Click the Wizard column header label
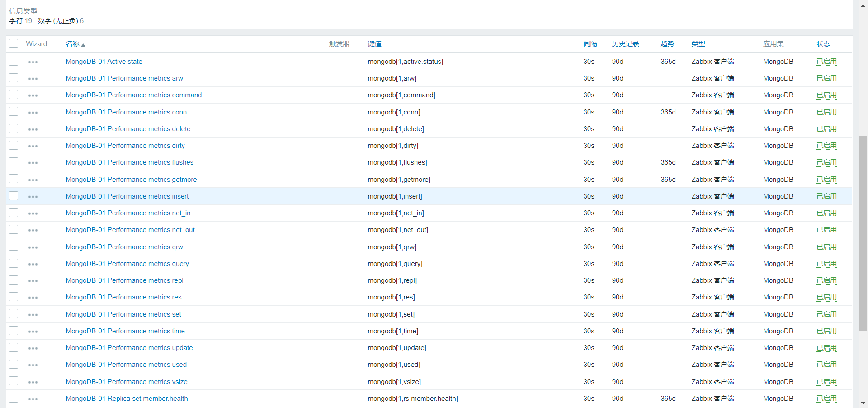 [x=37, y=44]
